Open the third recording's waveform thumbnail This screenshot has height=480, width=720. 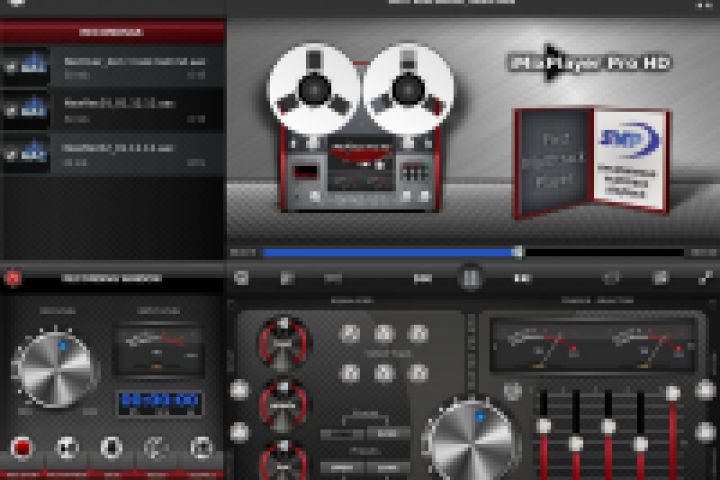34,151
